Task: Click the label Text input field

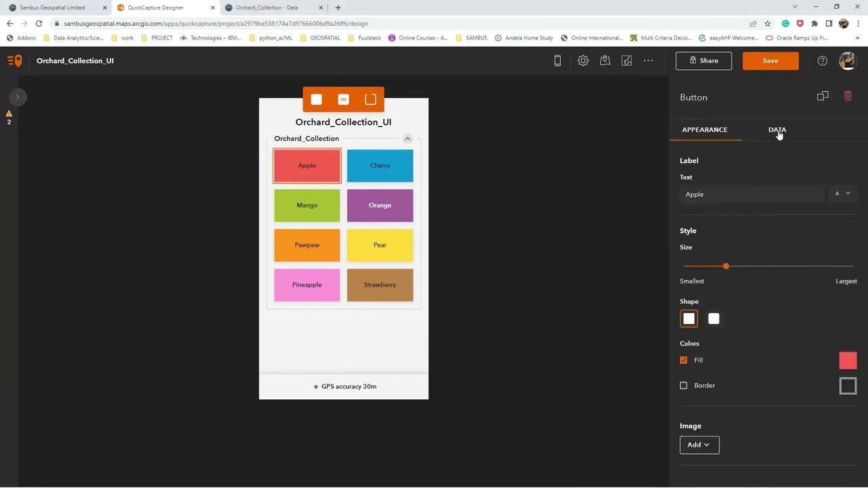Action: point(752,194)
